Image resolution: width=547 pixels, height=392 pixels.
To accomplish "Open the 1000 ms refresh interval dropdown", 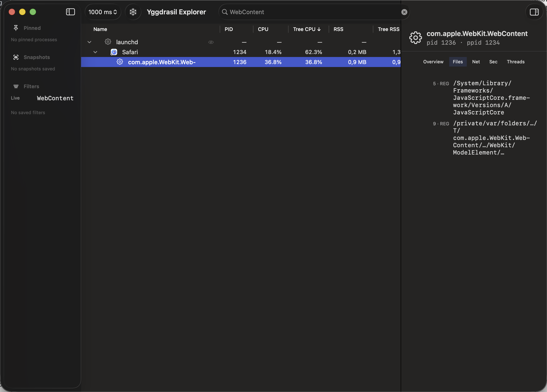I will tap(103, 12).
